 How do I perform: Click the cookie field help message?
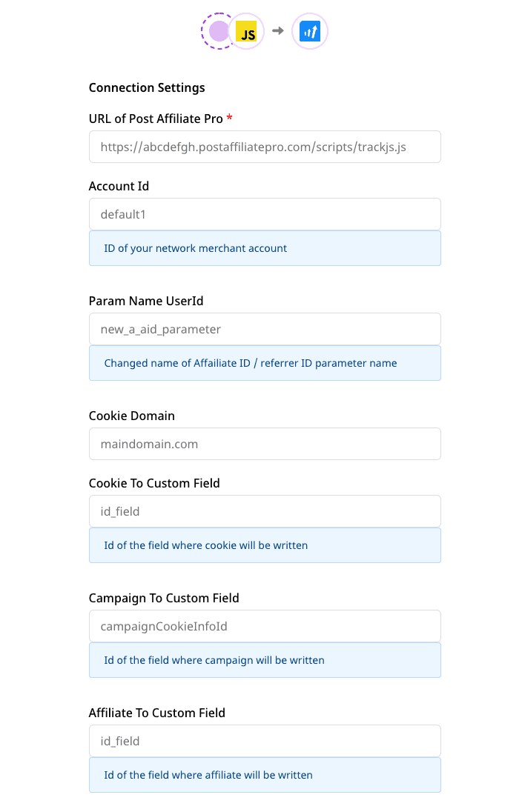(x=265, y=545)
